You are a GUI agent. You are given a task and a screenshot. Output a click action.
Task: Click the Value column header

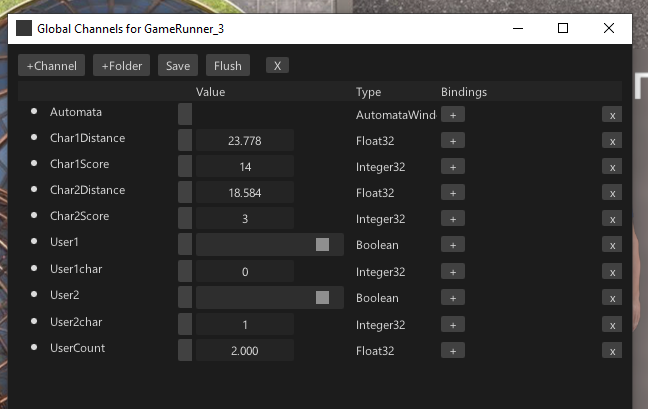[x=210, y=92]
